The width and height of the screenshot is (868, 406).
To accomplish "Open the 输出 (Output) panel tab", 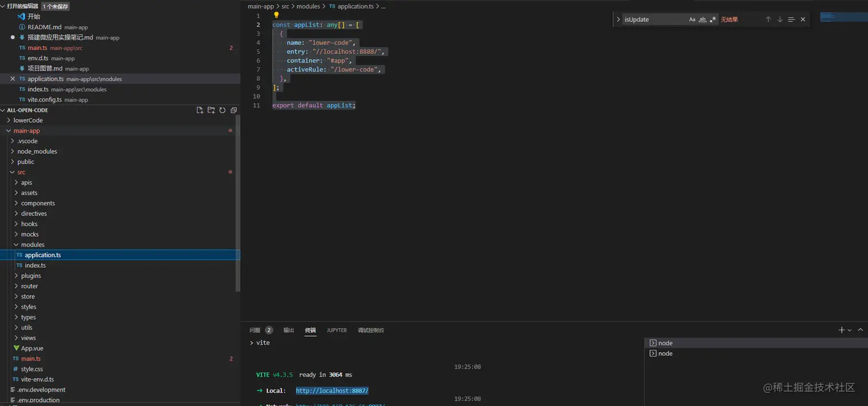I will pos(289,330).
